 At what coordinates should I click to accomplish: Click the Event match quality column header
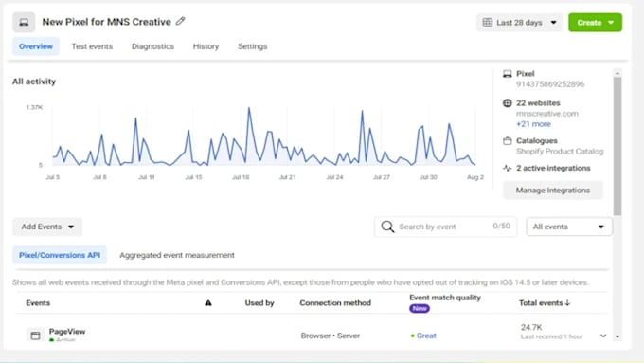click(x=445, y=298)
